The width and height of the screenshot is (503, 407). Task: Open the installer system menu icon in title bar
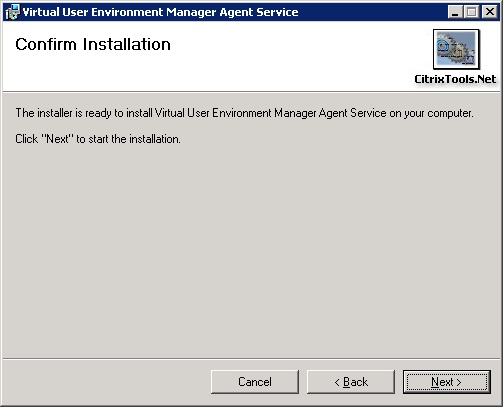click(12, 12)
